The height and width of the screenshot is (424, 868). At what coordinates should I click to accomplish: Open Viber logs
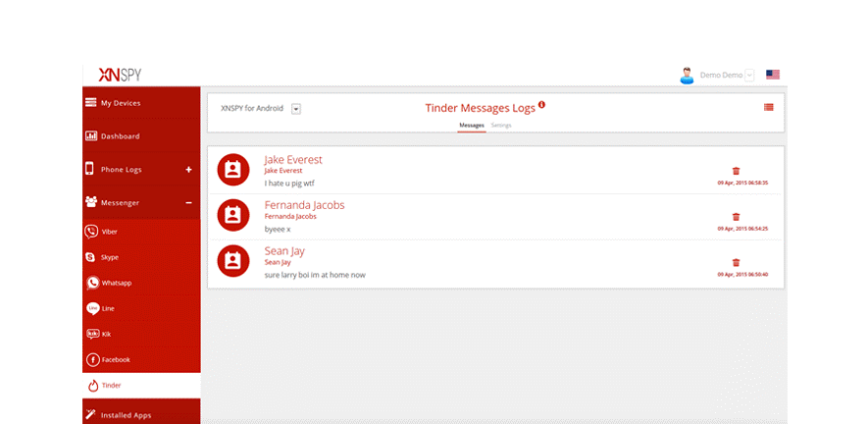coord(141,232)
